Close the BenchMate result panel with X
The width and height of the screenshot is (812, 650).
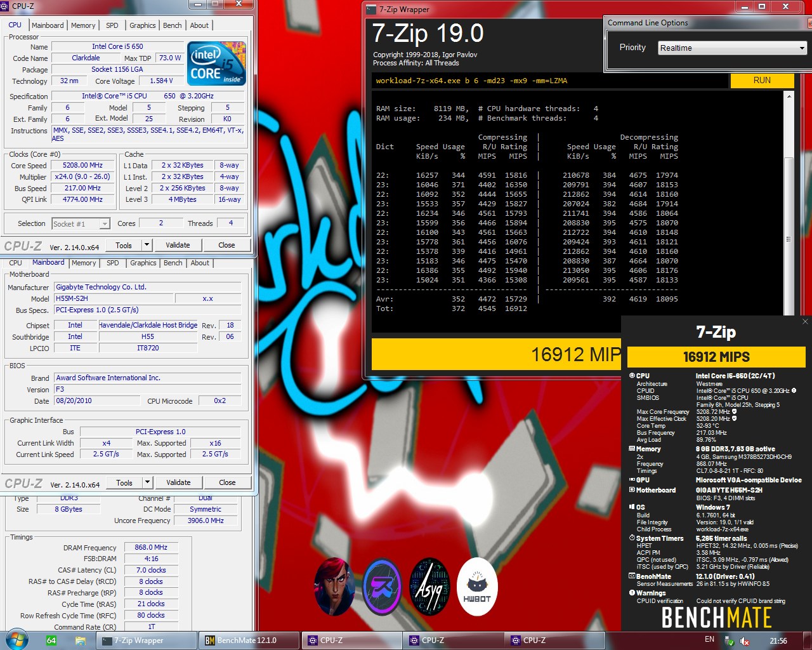point(805,322)
